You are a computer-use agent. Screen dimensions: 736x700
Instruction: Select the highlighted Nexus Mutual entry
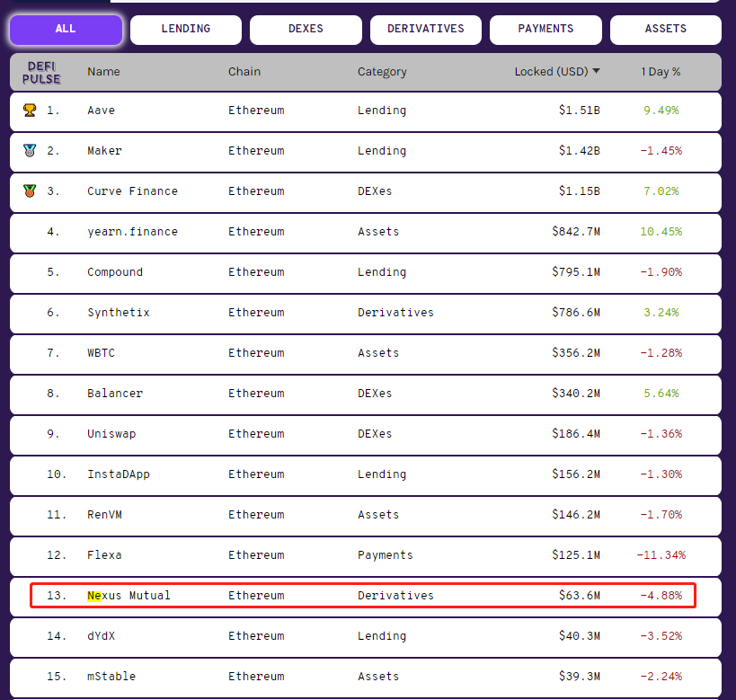[363, 595]
